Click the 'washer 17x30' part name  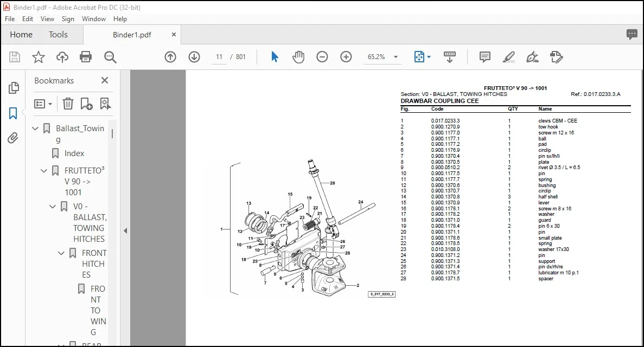pyautogui.click(x=553, y=249)
